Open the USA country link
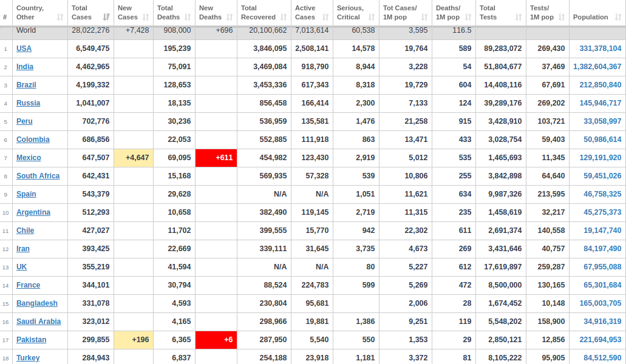Viewport: 626px width, 364px height. coord(24,49)
